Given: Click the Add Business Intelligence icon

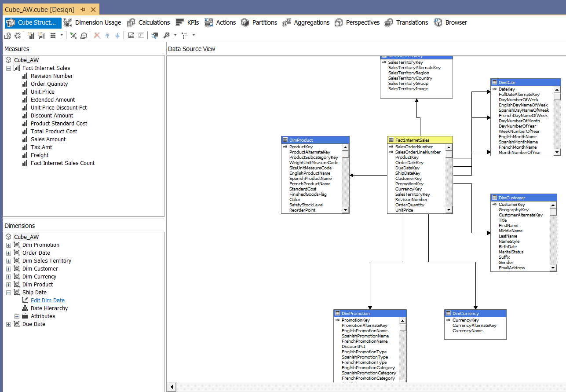Looking at the screenshot, I should 84,35.
